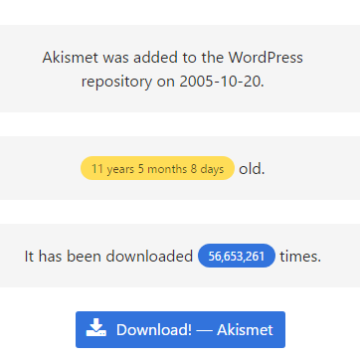360x360 pixels.
Task: Click the word WordPress in the first panel
Action: click(266, 58)
